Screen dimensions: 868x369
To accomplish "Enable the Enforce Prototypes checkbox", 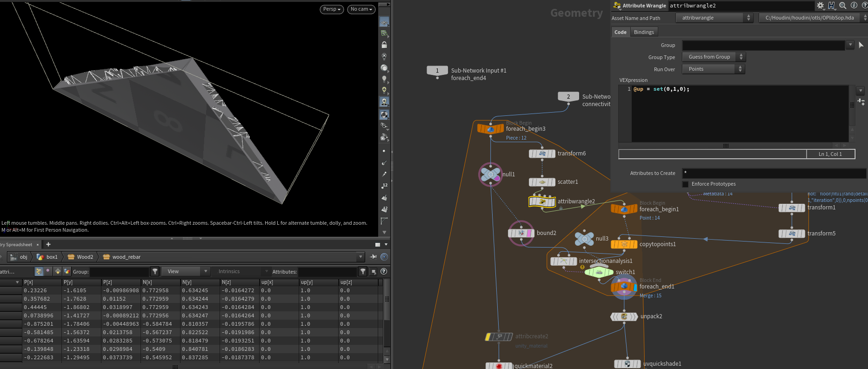I will click(685, 184).
